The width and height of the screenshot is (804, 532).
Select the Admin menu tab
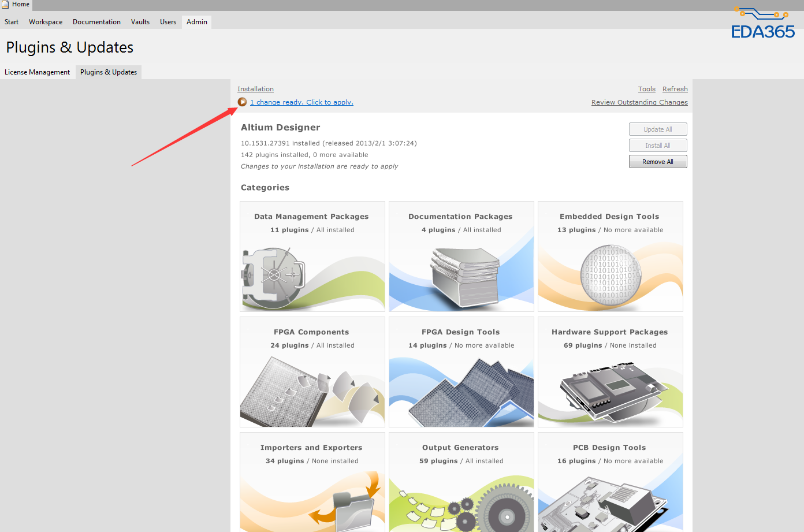[x=197, y=22]
